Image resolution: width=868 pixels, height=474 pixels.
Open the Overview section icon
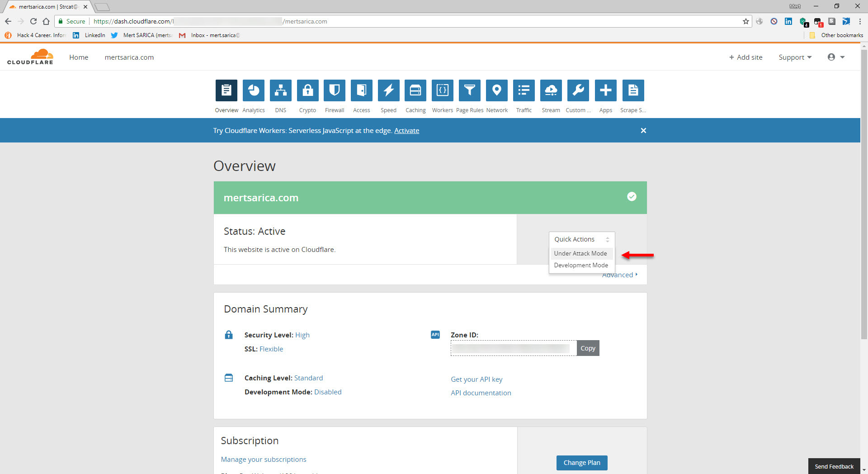click(226, 90)
